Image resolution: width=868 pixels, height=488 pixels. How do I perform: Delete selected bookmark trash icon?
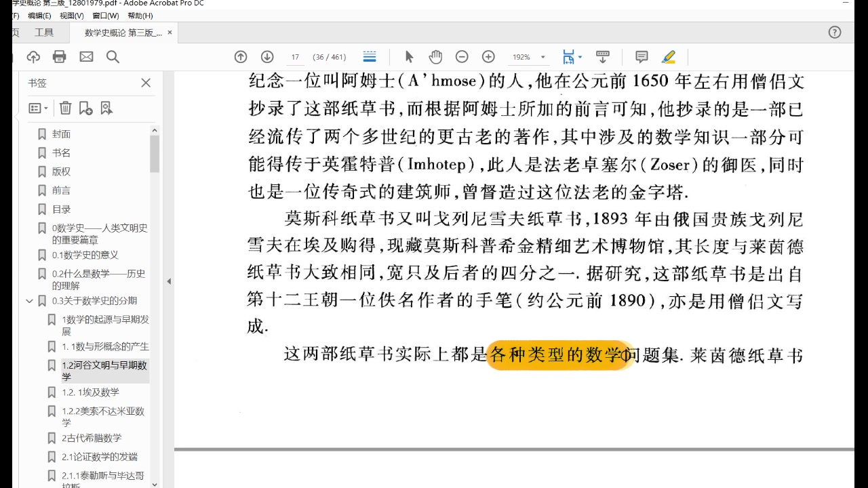click(x=65, y=108)
